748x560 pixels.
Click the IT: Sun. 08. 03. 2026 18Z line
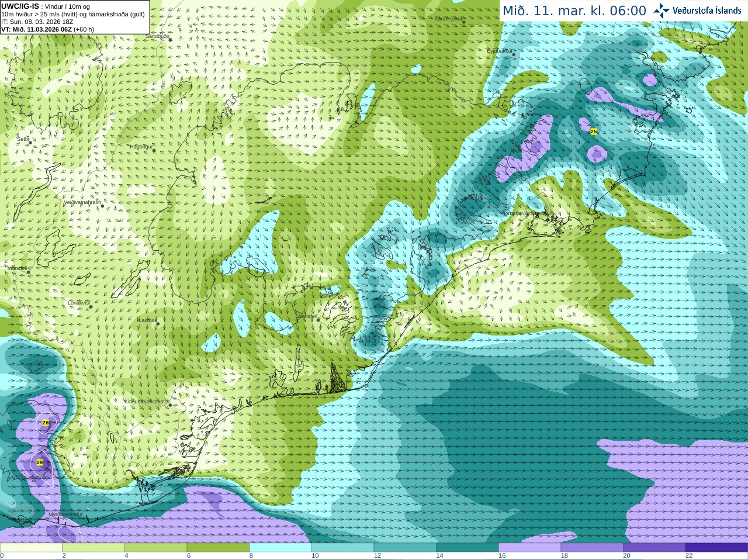(37, 22)
